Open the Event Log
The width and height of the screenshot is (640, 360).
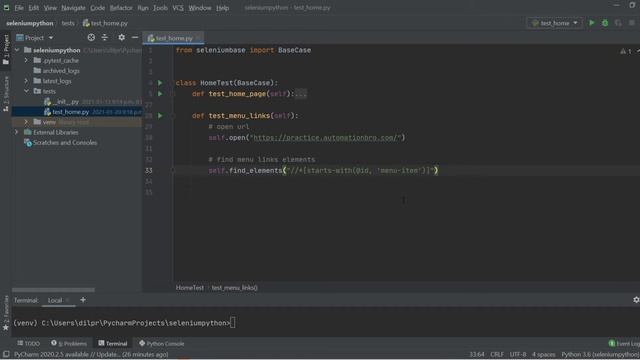[x=624, y=344]
